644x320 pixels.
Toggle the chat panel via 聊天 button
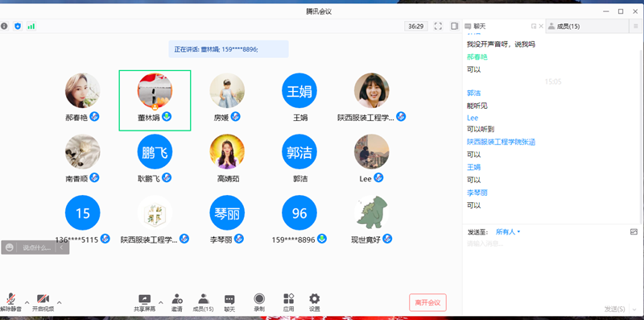coord(229,302)
